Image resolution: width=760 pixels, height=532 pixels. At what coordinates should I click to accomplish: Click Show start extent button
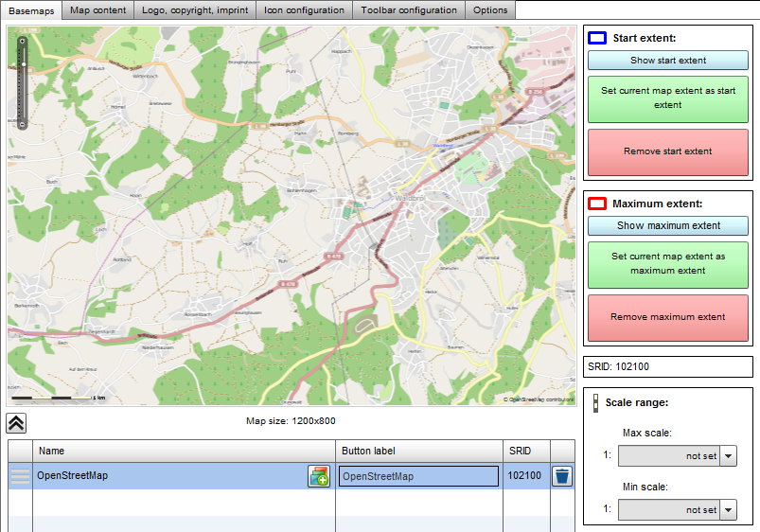[x=668, y=61]
